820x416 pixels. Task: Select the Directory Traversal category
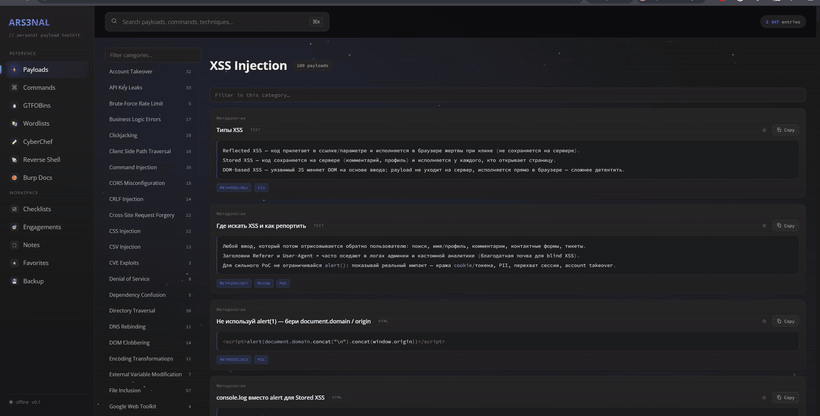click(150, 311)
